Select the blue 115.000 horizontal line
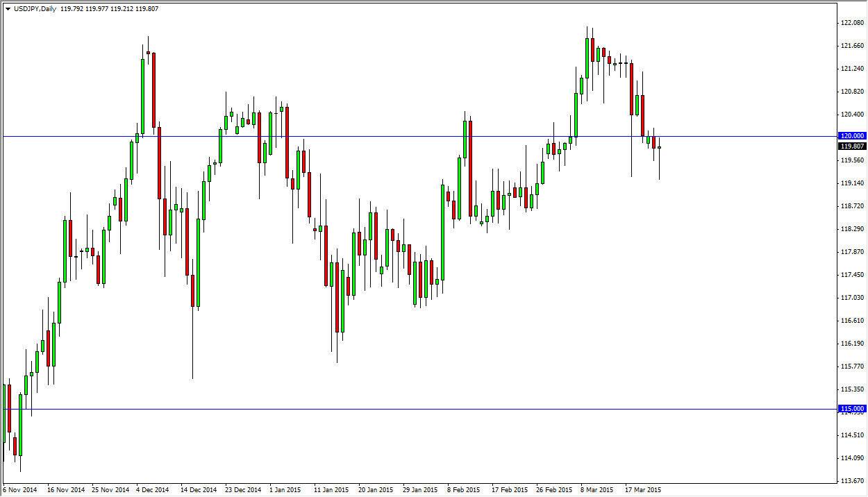 tap(417, 409)
